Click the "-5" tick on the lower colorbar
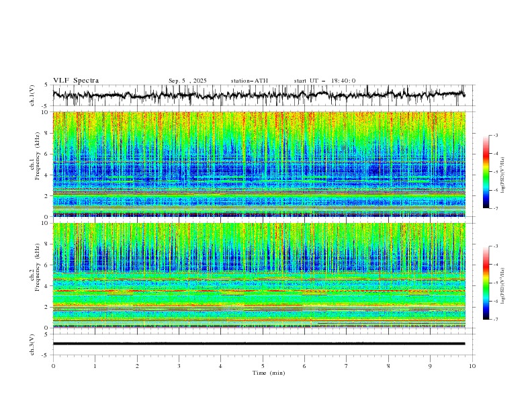 (496, 283)
